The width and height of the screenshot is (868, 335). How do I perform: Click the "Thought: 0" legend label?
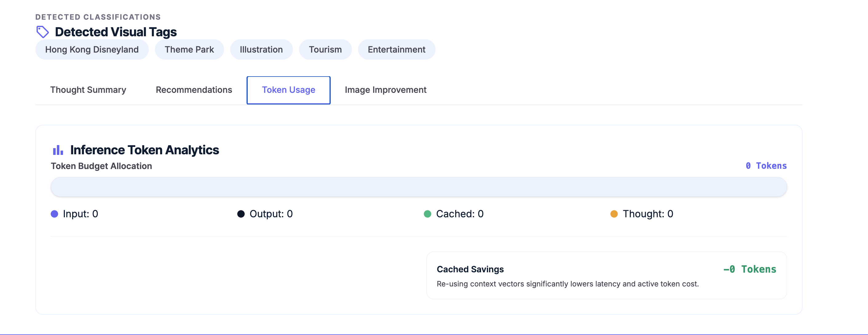pyautogui.click(x=648, y=214)
